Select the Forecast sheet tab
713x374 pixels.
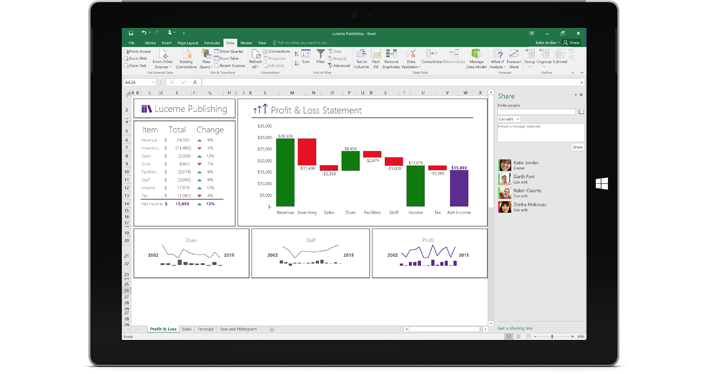206,329
